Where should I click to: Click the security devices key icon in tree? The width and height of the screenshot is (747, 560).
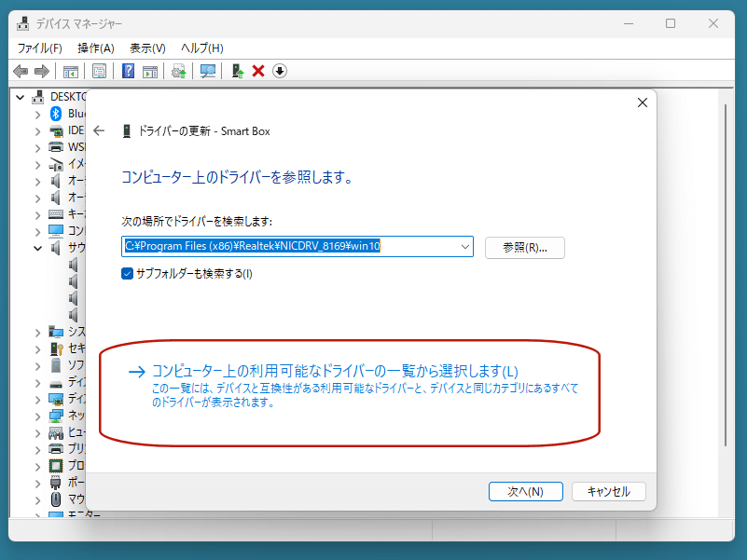[57, 349]
